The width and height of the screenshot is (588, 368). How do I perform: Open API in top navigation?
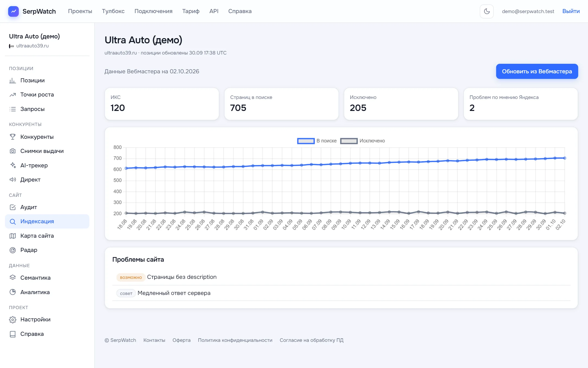pyautogui.click(x=214, y=11)
